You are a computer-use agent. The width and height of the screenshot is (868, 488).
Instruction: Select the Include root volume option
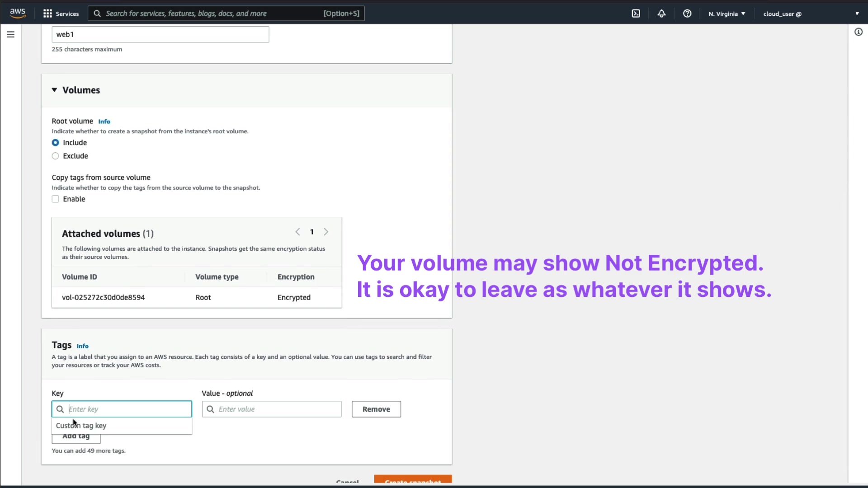point(56,143)
